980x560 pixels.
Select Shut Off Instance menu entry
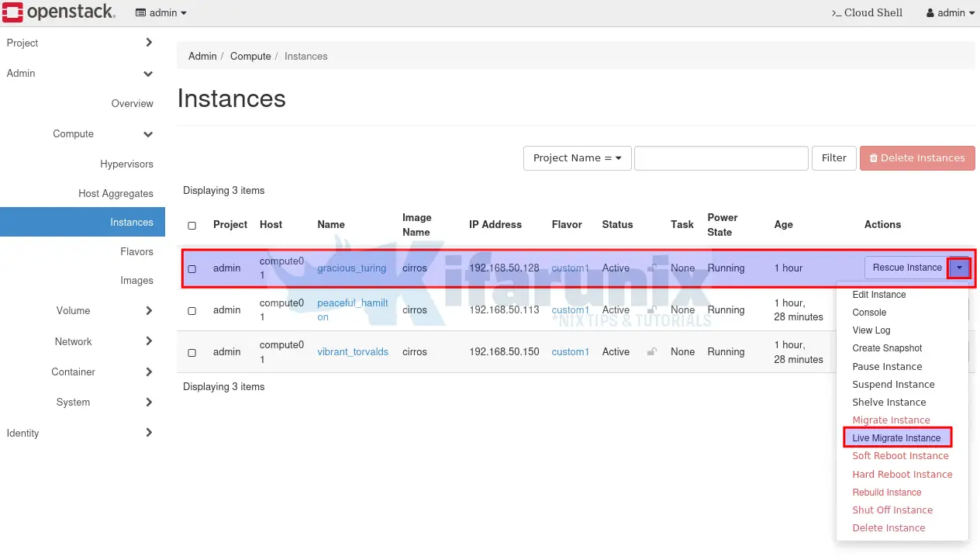[892, 510]
